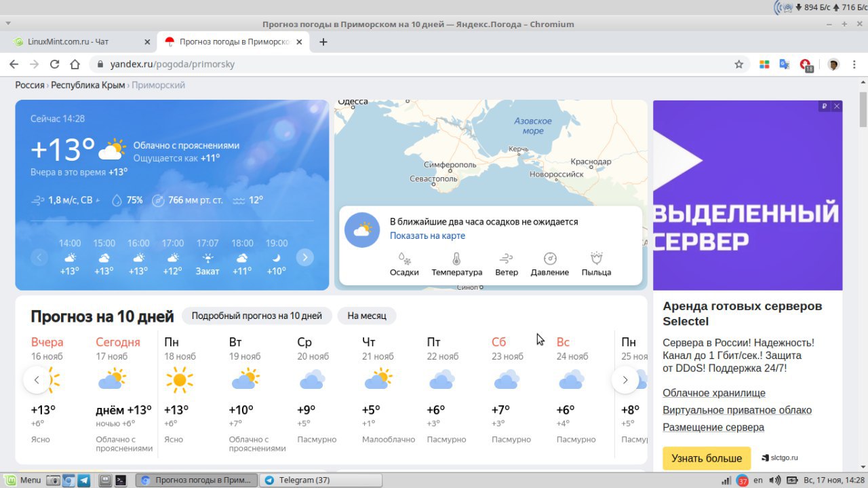The height and width of the screenshot is (488, 868).
Task: Click the ВЫДЕЛЕННЫЙ СЕРВЕР ad image
Action: tap(747, 195)
